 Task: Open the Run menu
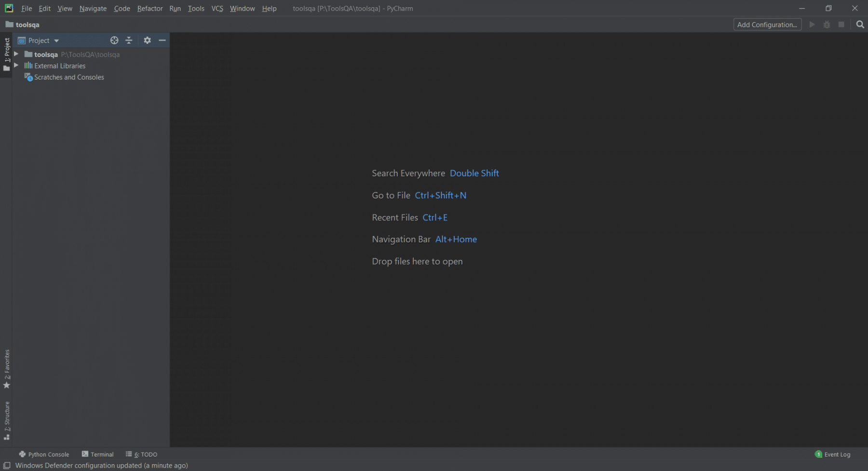pyautogui.click(x=175, y=8)
